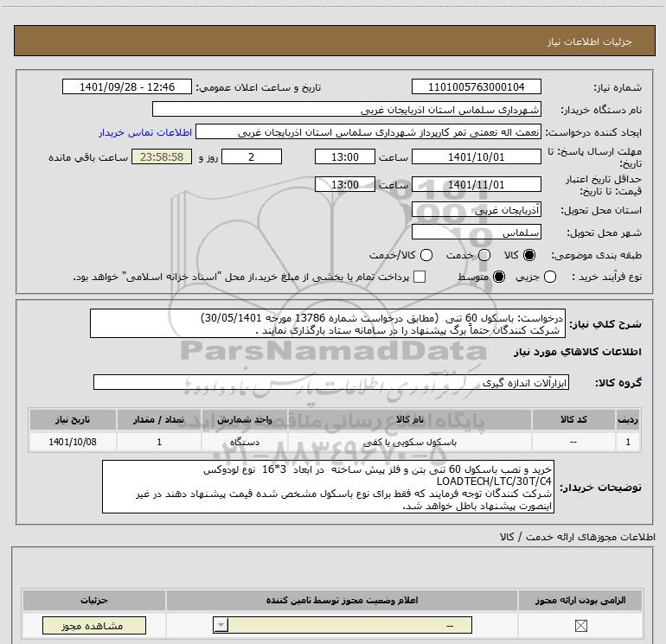Toggle the mandatory permit checkbox
The width and height of the screenshot is (666, 644).
[580, 625]
